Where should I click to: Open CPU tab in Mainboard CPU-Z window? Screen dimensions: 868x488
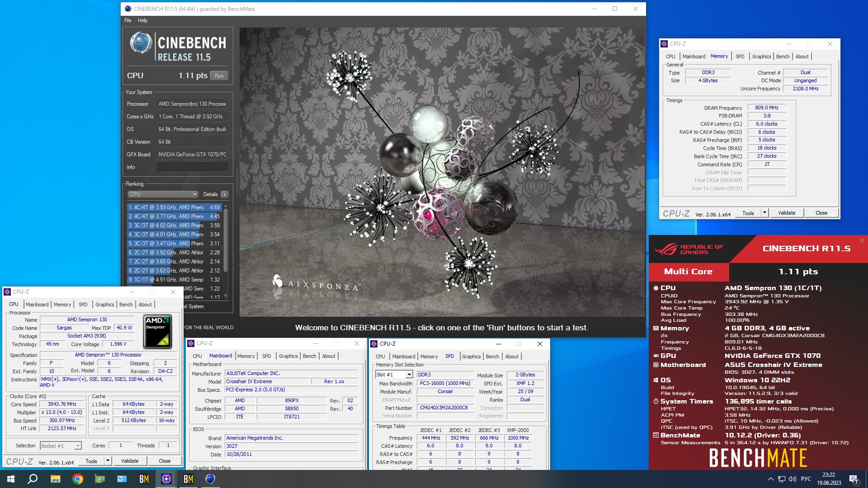(x=198, y=356)
